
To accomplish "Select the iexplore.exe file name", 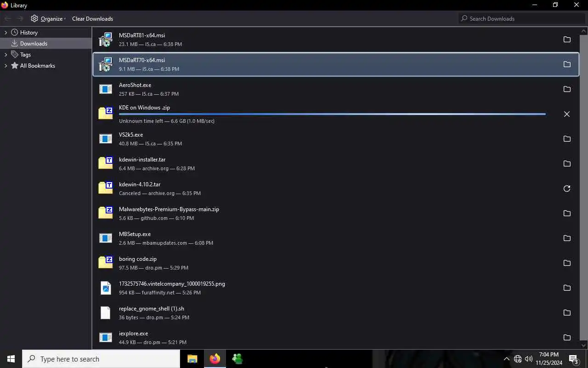I will click(x=134, y=333).
